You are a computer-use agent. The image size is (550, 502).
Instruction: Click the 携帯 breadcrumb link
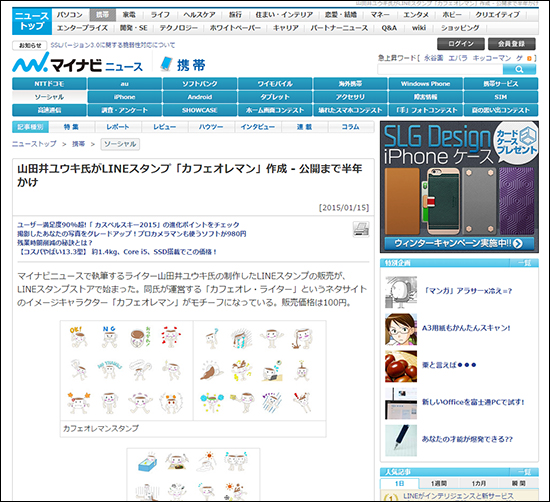click(x=79, y=144)
